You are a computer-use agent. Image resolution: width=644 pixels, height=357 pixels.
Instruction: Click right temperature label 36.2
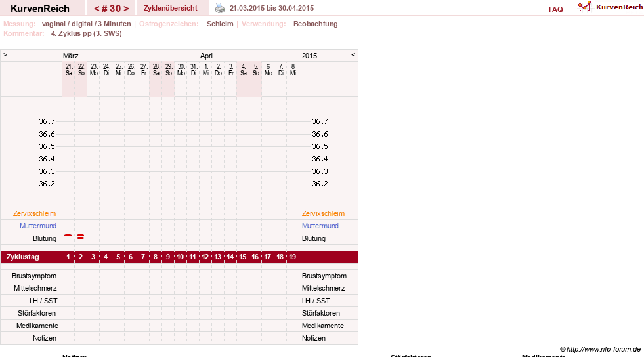320,184
